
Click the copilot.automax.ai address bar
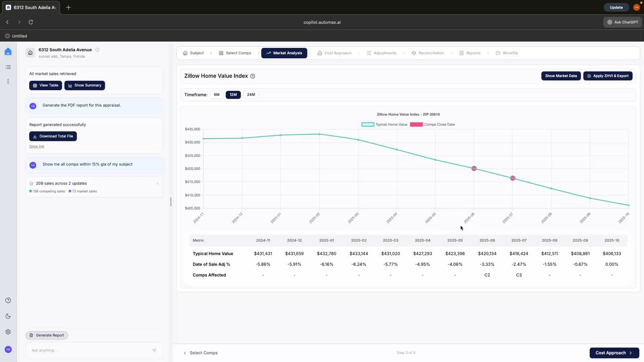(322, 22)
